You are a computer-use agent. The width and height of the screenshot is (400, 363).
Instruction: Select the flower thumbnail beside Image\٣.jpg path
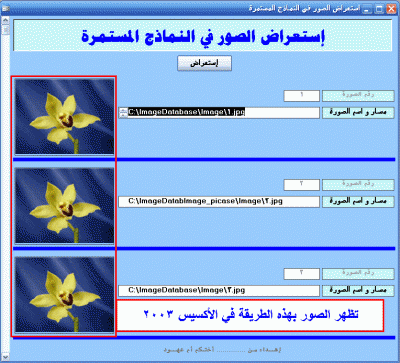click(64, 295)
